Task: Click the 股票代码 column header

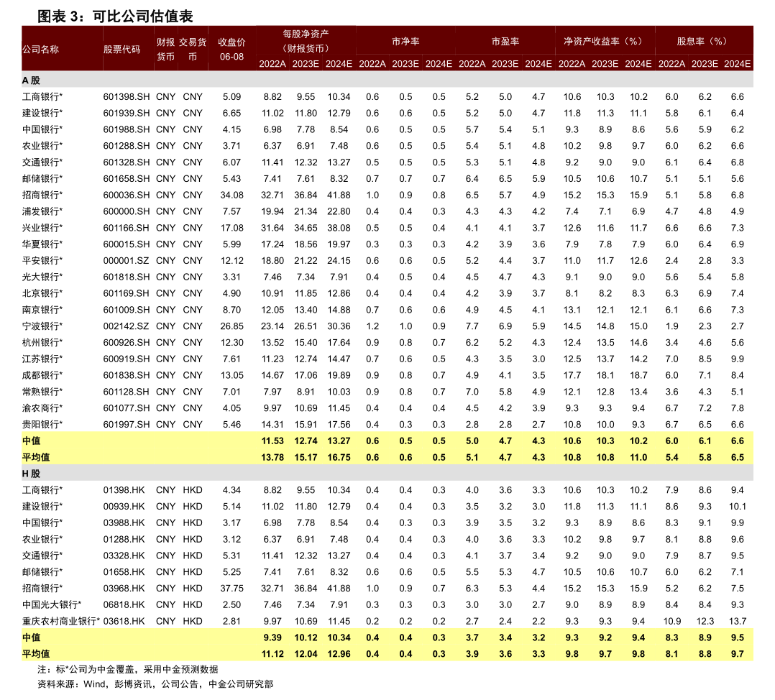Action: 121,50
